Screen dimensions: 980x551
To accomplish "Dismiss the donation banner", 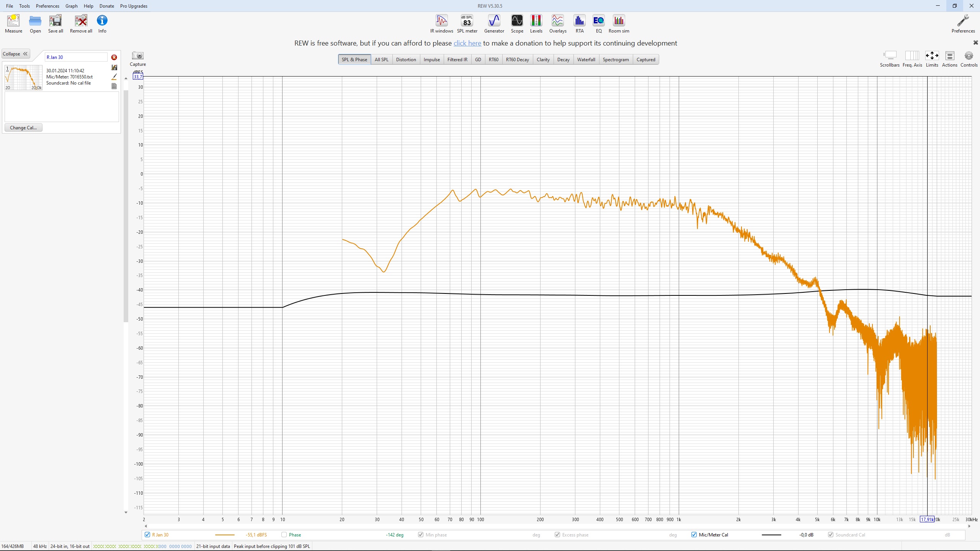I will coord(975,42).
